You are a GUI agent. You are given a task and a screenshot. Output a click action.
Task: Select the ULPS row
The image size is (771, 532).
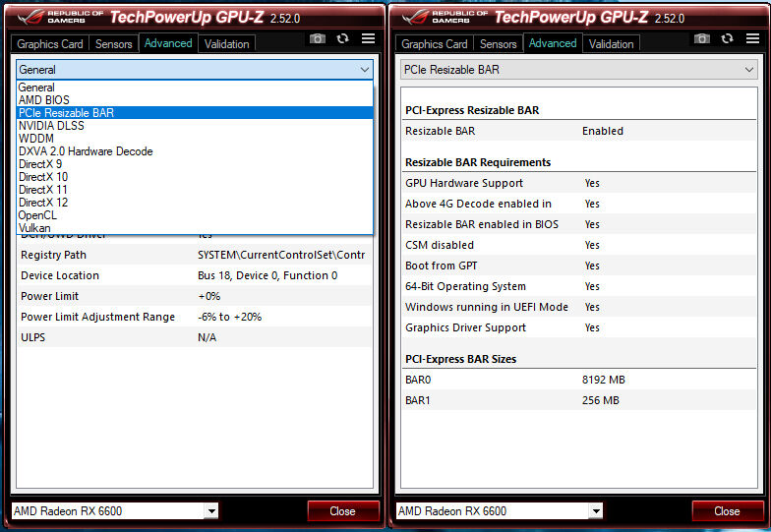[x=195, y=337]
